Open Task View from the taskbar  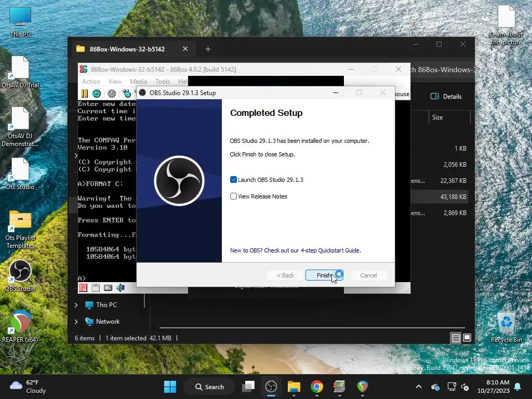(248, 387)
